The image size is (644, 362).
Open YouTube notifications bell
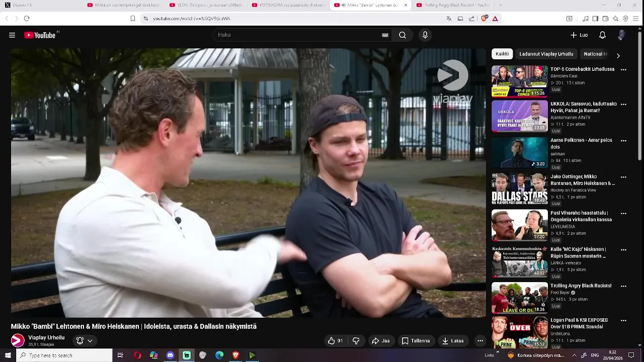602,35
